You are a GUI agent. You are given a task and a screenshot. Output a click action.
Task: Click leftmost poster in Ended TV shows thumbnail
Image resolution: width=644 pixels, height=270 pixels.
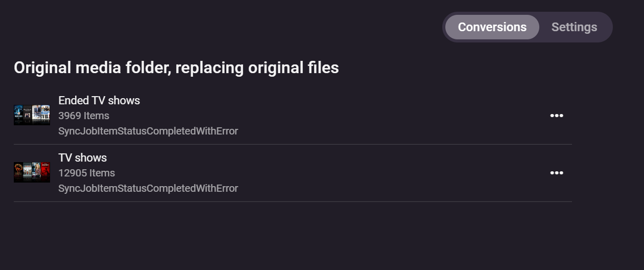[x=18, y=114]
